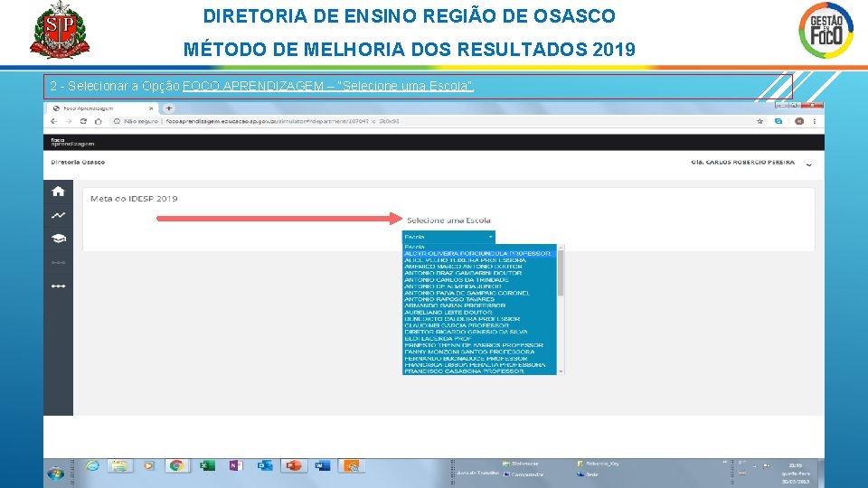Image resolution: width=868 pixels, height=488 pixels.
Task: Open Rede shortcut in taskbar toolbar
Action: [588, 474]
